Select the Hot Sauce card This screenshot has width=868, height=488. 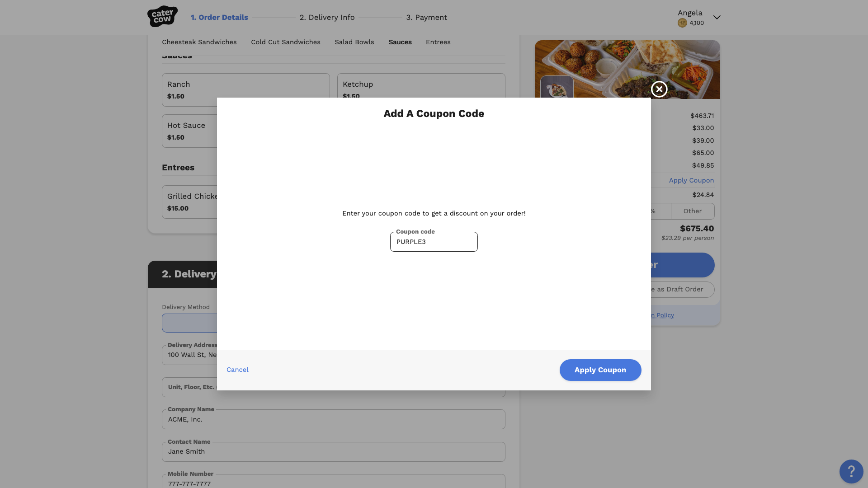click(189, 131)
